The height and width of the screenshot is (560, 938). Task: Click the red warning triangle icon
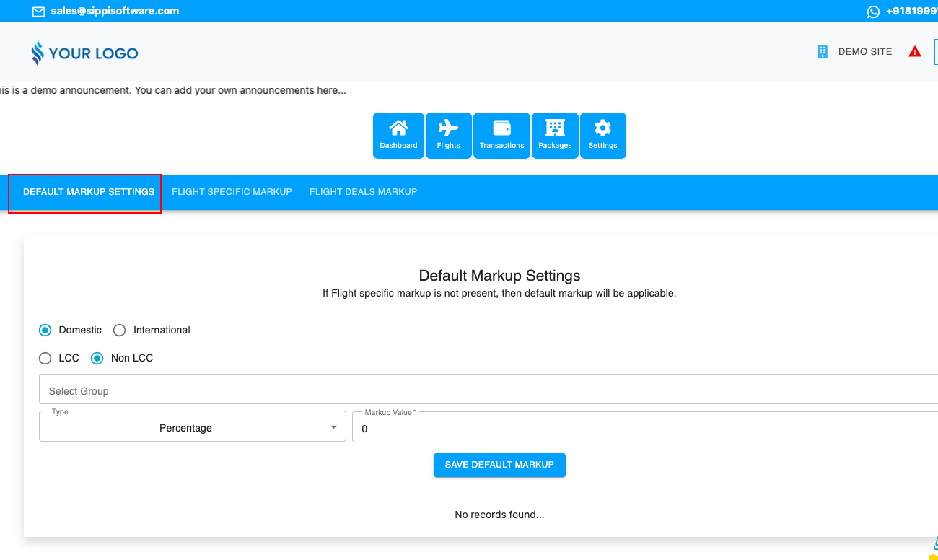pyautogui.click(x=915, y=52)
